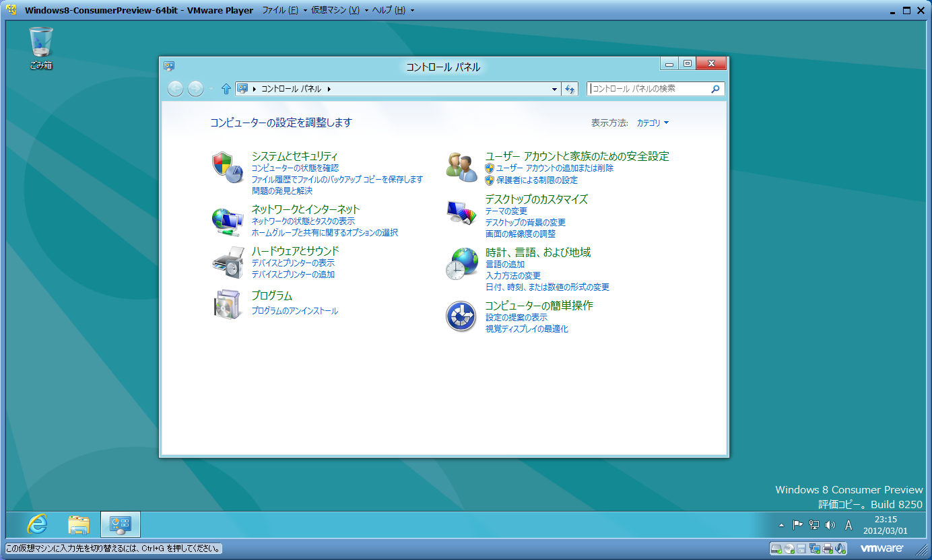Click the forward navigation button
Screen dimensions: 932x560
(195, 88)
